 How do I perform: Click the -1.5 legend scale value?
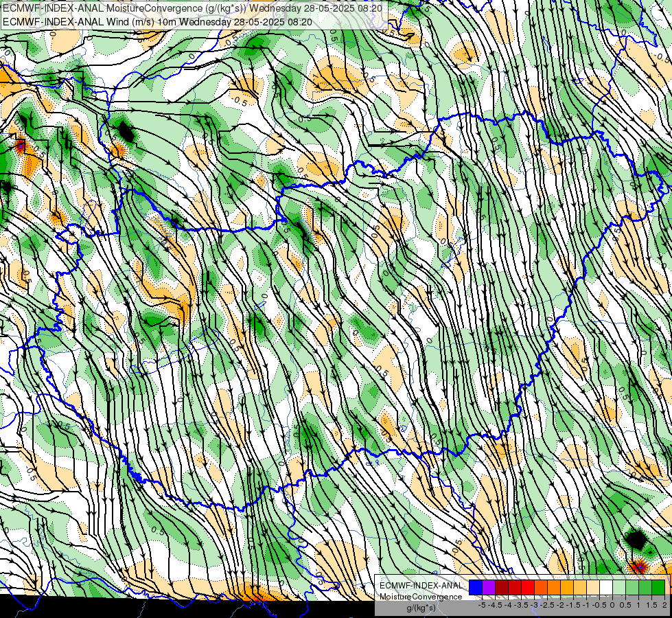(573, 605)
